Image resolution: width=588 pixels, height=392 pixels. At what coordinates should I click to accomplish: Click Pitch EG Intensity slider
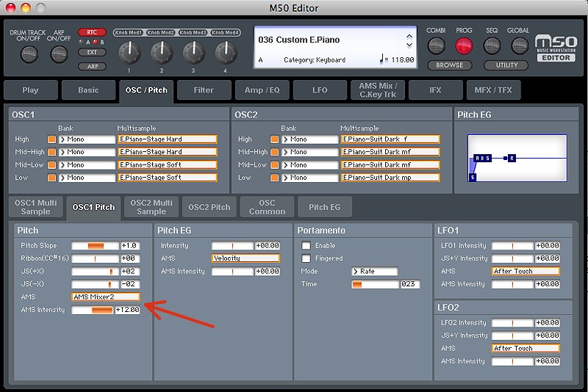(232, 246)
